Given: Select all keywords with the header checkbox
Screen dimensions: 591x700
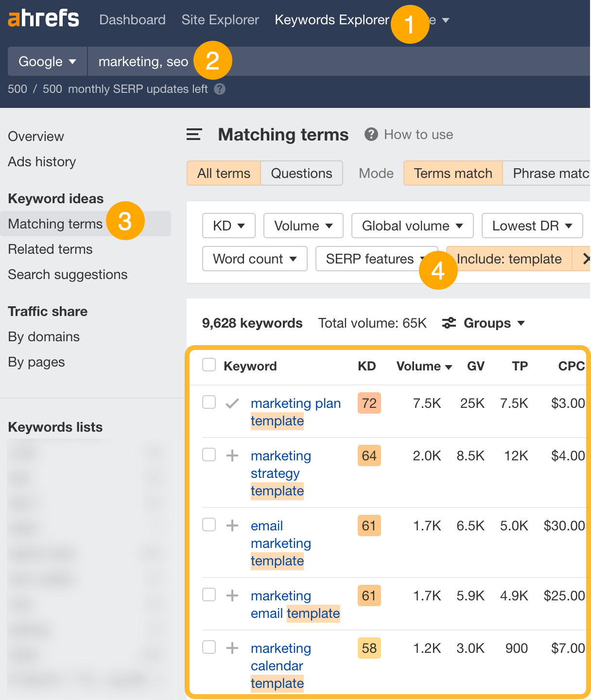Looking at the screenshot, I should 209,365.
